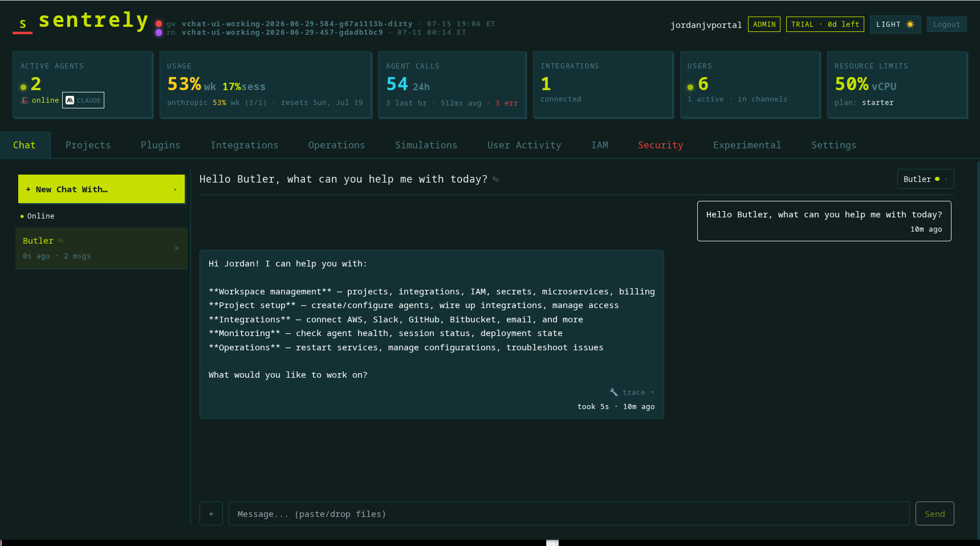The image size is (980, 546).
Task: Open the Projects tab
Action: point(88,145)
